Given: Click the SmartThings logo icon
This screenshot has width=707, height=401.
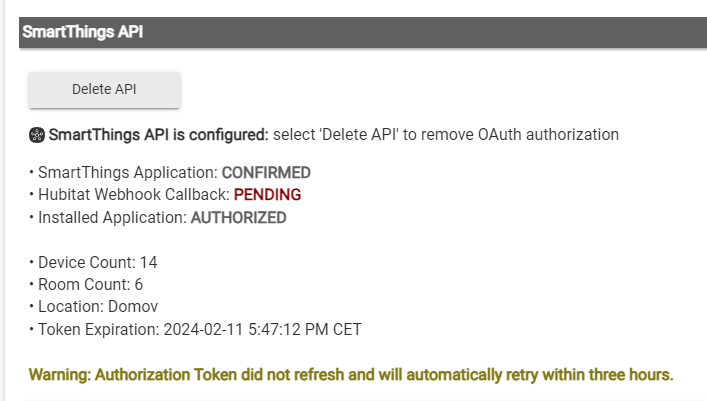Looking at the screenshot, I should point(37,135).
